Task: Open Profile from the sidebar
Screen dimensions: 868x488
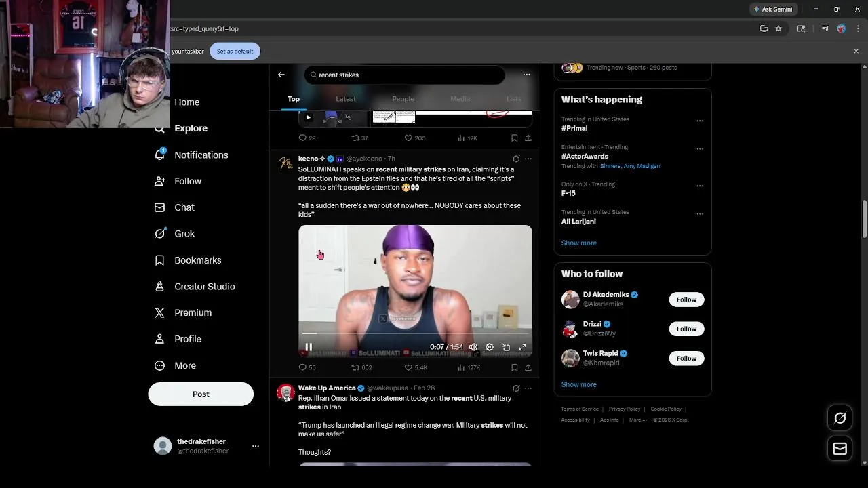Action: tap(178, 339)
